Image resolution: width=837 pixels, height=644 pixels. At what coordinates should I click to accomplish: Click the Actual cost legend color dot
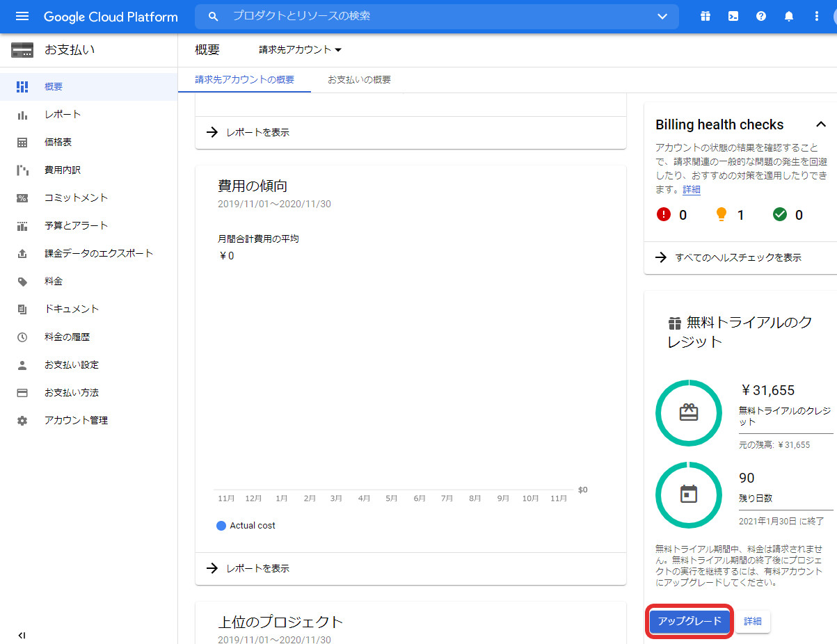[x=222, y=525]
